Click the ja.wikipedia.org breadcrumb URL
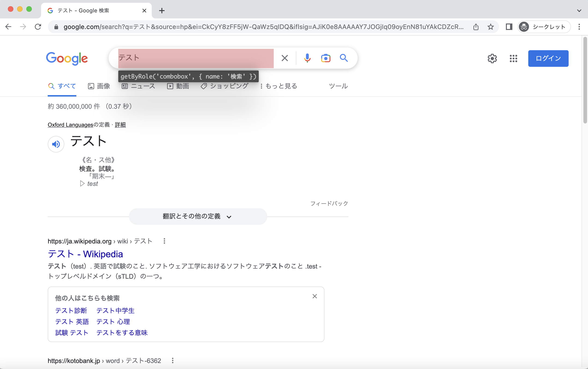 coord(100,241)
